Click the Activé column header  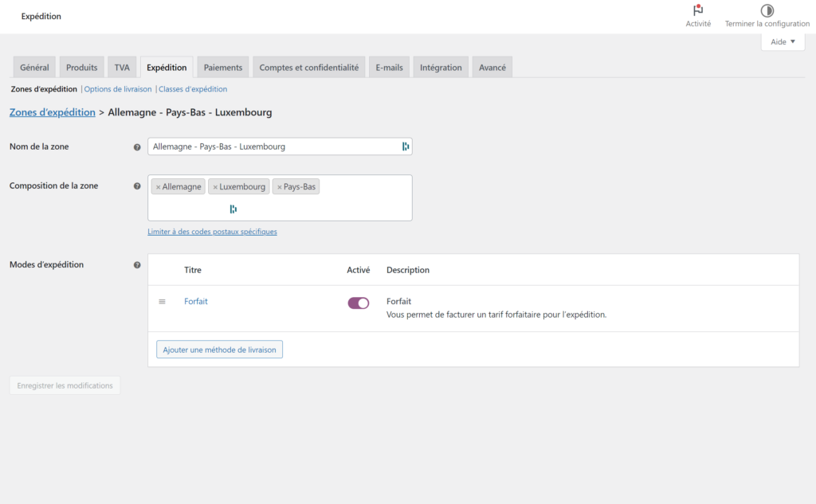358,270
